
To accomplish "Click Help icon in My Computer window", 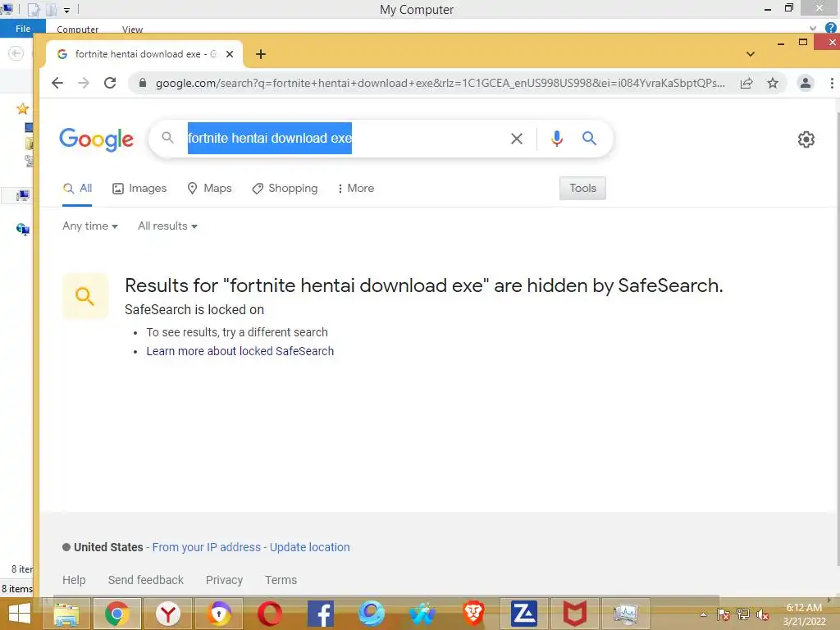I will pyautogui.click(x=831, y=28).
